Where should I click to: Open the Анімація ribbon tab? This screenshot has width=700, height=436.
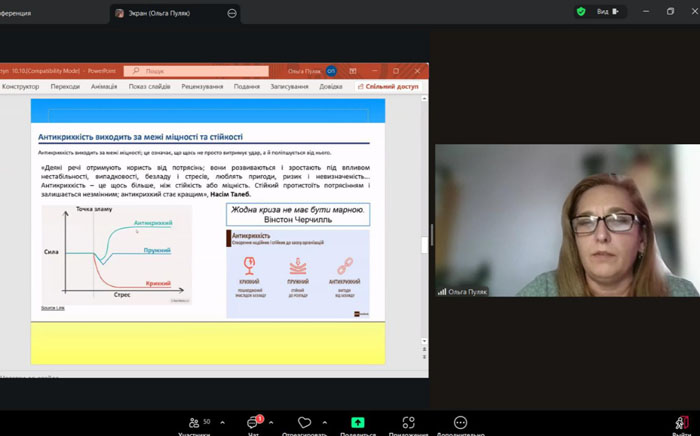104,87
